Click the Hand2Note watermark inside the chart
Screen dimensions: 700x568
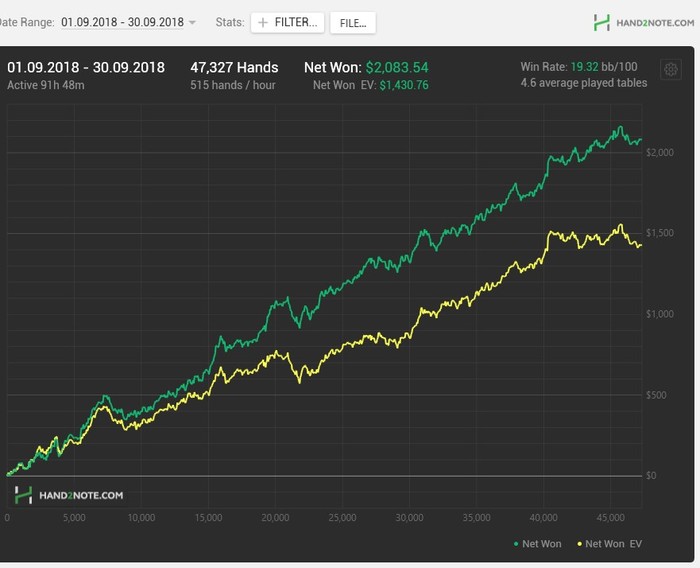click(x=69, y=495)
